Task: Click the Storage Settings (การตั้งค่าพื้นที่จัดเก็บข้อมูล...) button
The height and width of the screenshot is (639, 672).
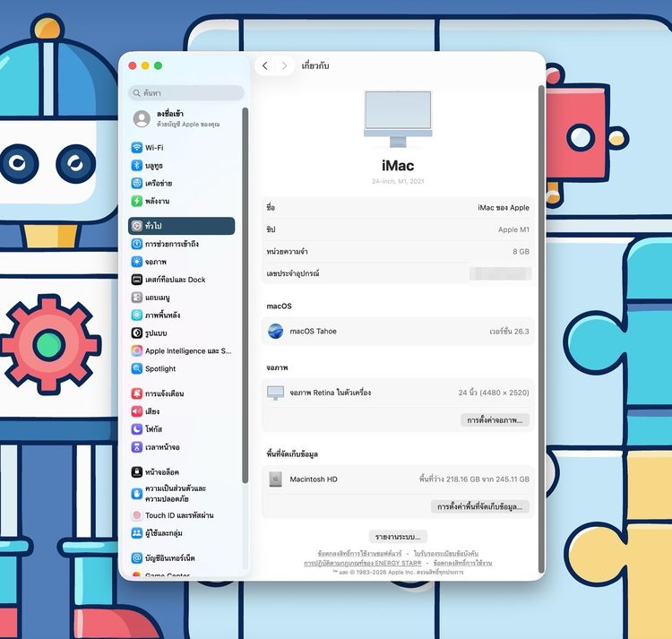Action: click(x=480, y=506)
